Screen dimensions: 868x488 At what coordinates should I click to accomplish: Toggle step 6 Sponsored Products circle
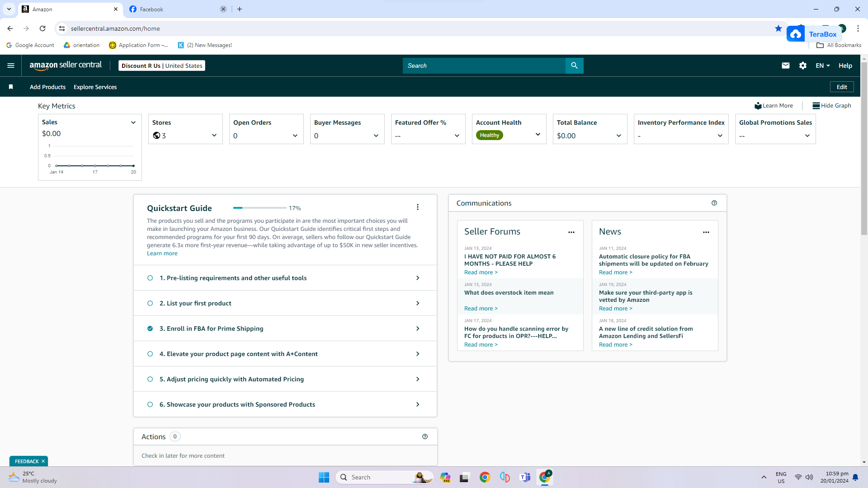click(150, 404)
